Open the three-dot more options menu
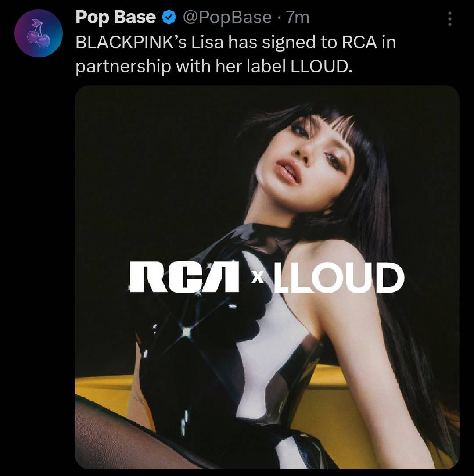Viewport: 474px width, 476px height. (450, 19)
